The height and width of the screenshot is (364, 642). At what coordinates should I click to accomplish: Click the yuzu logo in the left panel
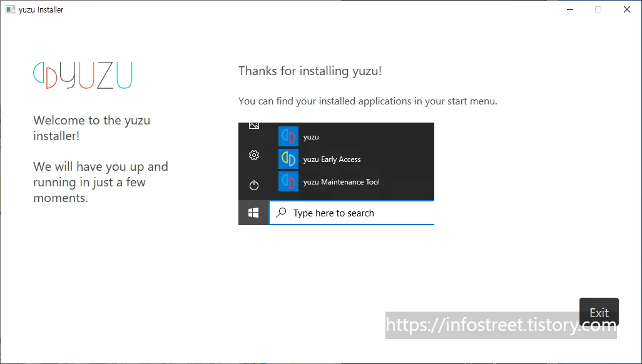tap(83, 75)
